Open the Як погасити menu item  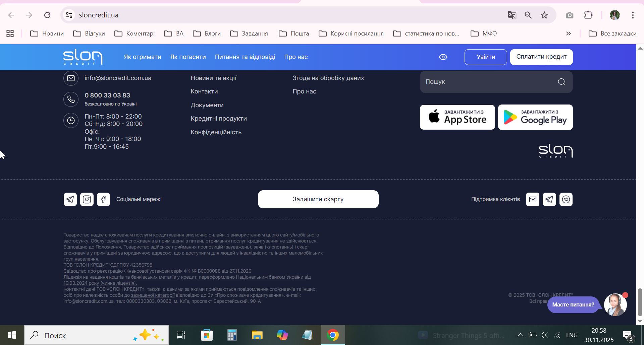pos(188,57)
